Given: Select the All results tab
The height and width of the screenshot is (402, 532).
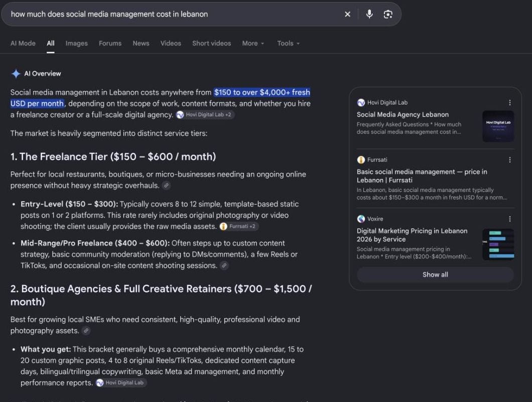Looking at the screenshot, I should 51,44.
